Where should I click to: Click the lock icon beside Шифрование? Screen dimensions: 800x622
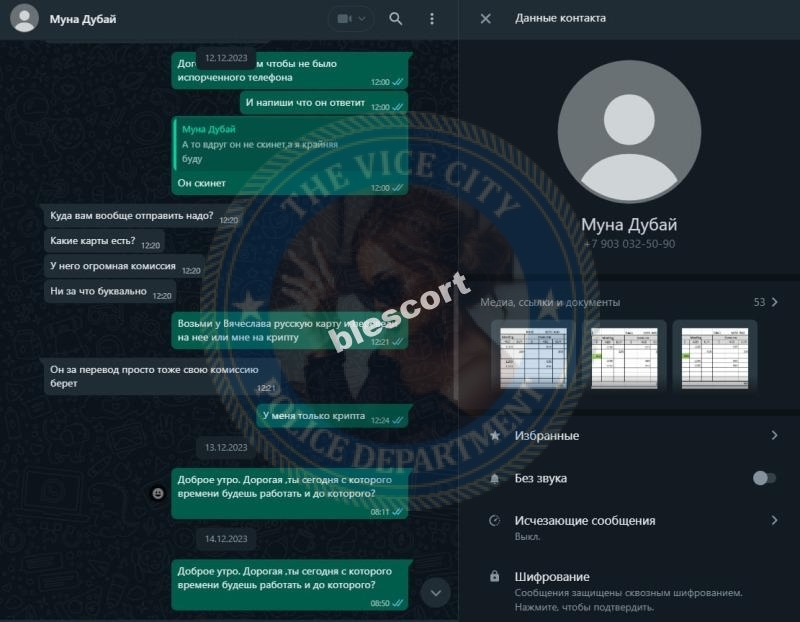[494, 577]
